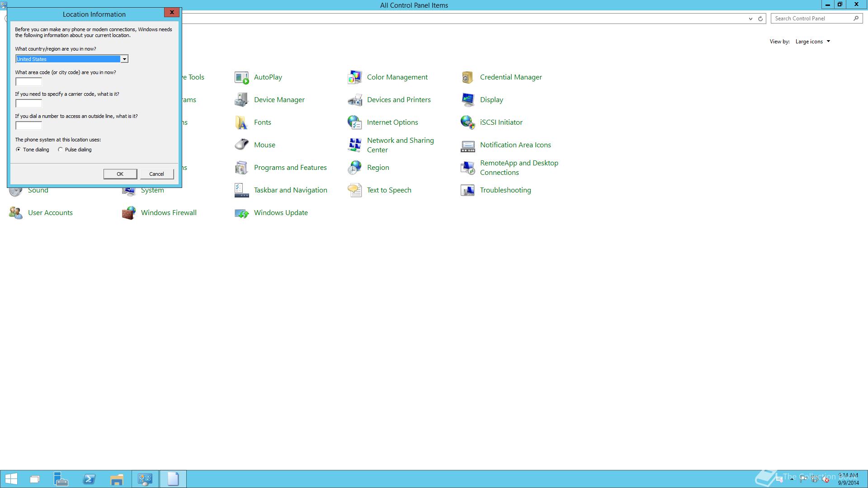Expand the address bar history dropdown arrow
This screenshot has width=868, height=488.
click(x=750, y=19)
